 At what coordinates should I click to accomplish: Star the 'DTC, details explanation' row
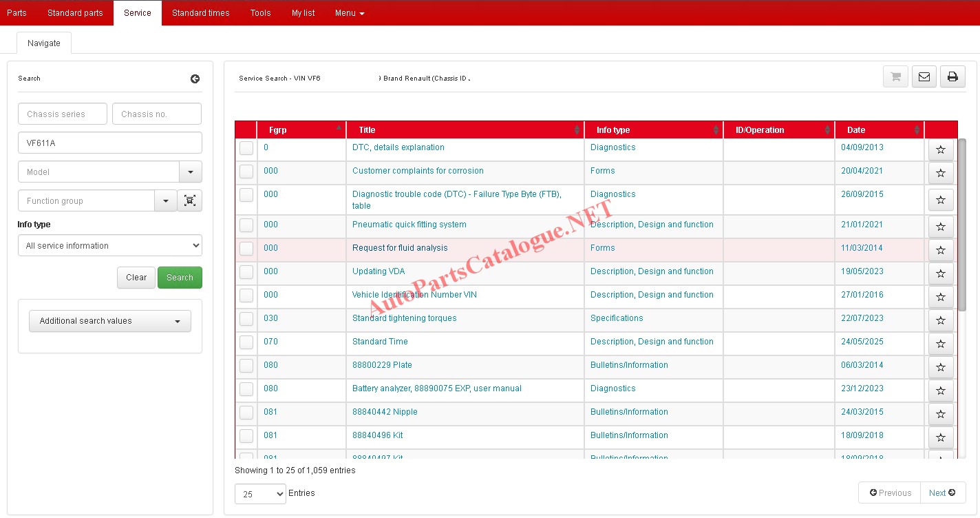point(941,149)
